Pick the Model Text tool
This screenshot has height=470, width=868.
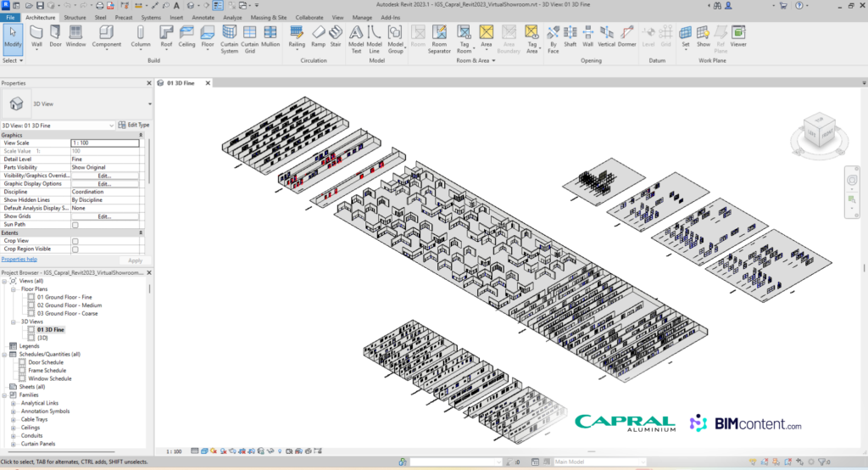(356, 39)
